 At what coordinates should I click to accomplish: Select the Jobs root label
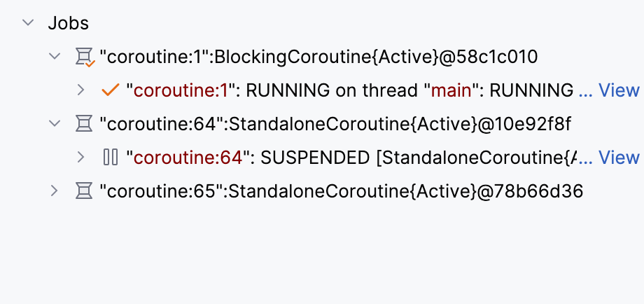[68, 22]
